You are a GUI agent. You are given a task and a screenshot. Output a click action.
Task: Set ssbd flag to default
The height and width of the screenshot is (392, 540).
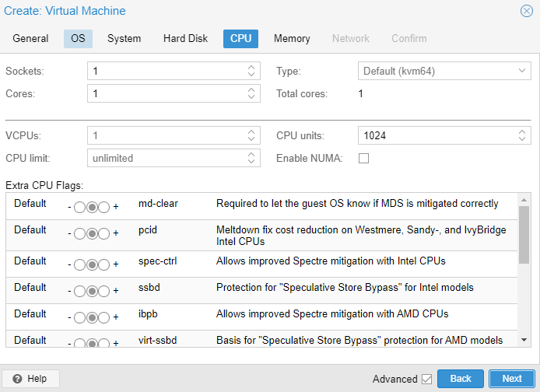[x=92, y=291]
